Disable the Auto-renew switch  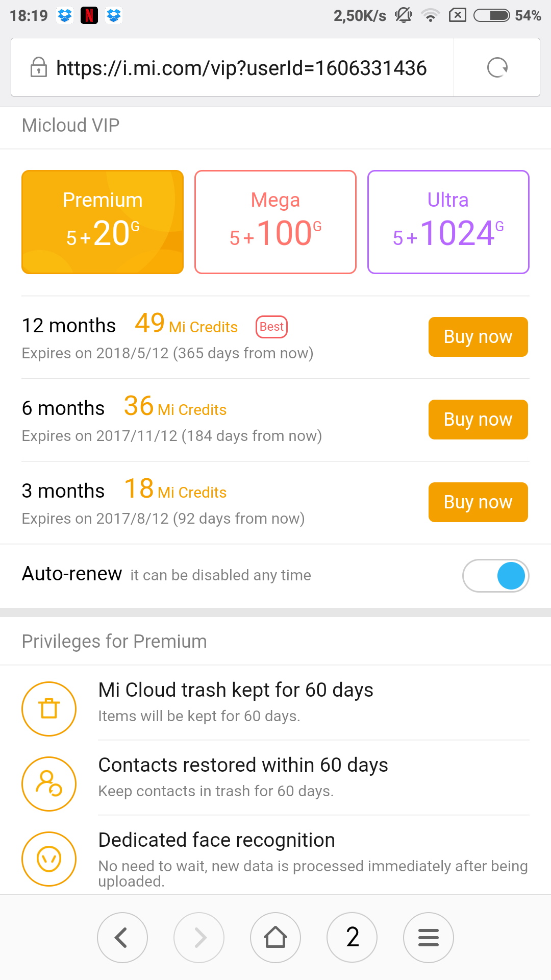[x=495, y=576]
